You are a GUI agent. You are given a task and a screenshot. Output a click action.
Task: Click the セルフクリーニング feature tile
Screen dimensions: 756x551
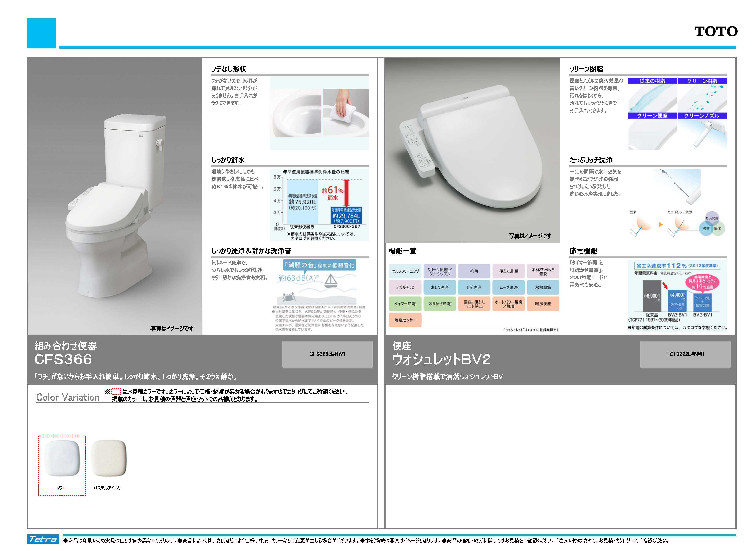pos(405,271)
